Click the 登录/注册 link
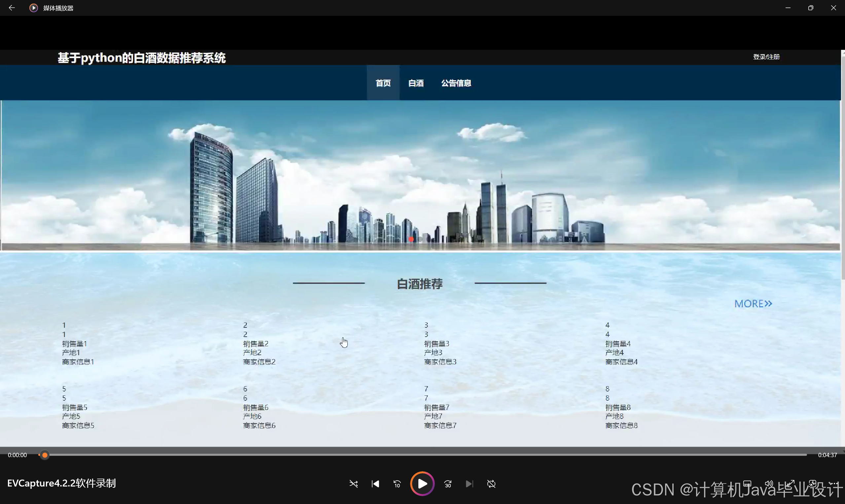845x504 pixels. point(766,57)
